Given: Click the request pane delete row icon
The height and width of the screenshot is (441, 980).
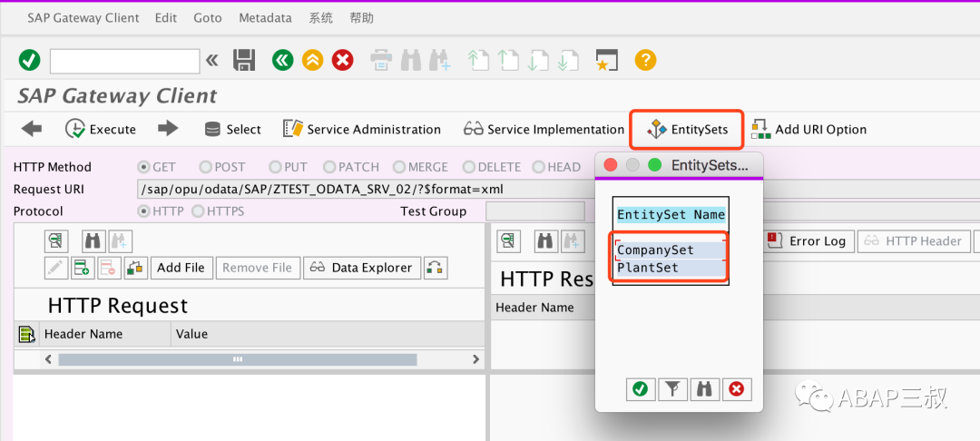Looking at the screenshot, I should click(x=108, y=268).
